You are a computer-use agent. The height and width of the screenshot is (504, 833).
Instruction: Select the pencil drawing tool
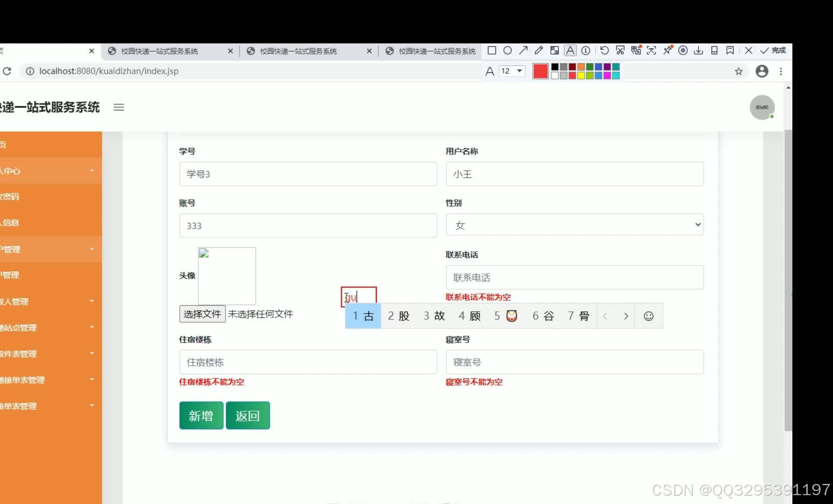click(539, 50)
